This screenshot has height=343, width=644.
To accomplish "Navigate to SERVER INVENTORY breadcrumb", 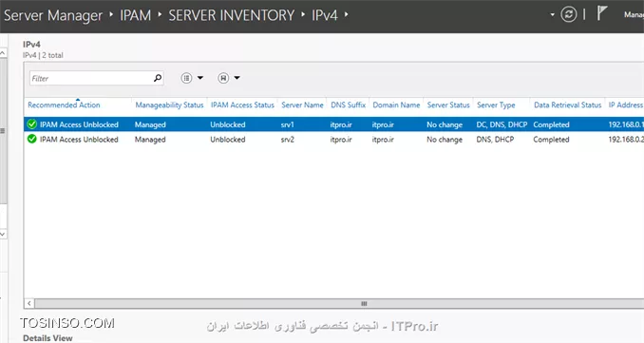I will (231, 15).
